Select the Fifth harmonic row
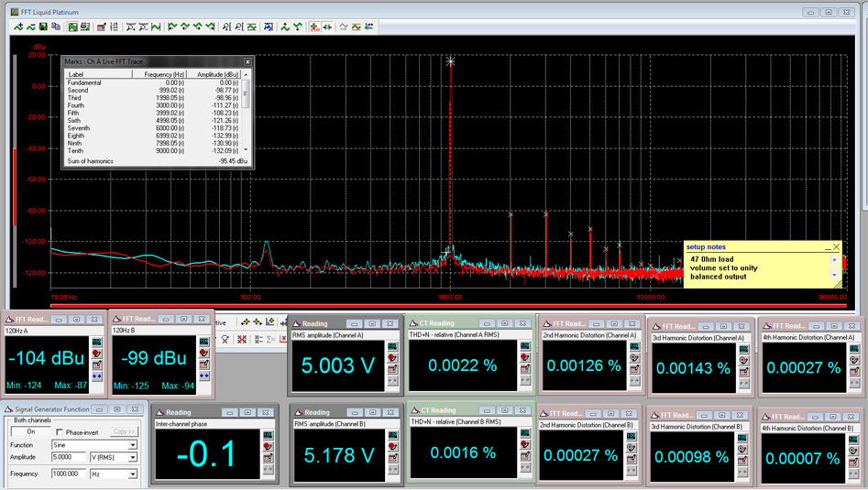The image size is (868, 490). coord(153,113)
